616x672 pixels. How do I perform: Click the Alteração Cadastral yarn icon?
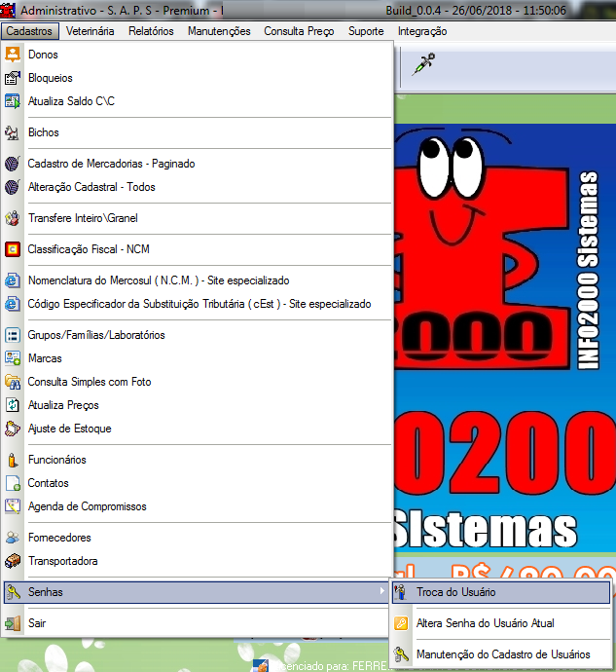[13, 187]
